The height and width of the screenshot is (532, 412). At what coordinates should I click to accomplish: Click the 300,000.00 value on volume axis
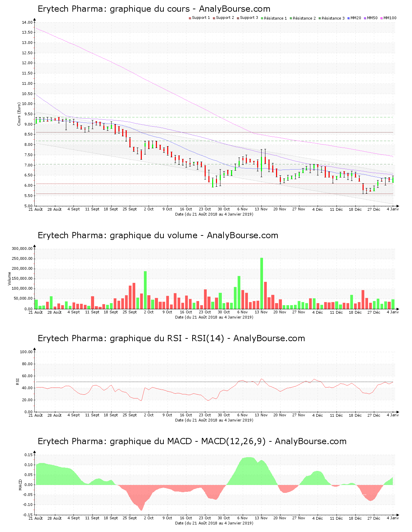coord(22,248)
